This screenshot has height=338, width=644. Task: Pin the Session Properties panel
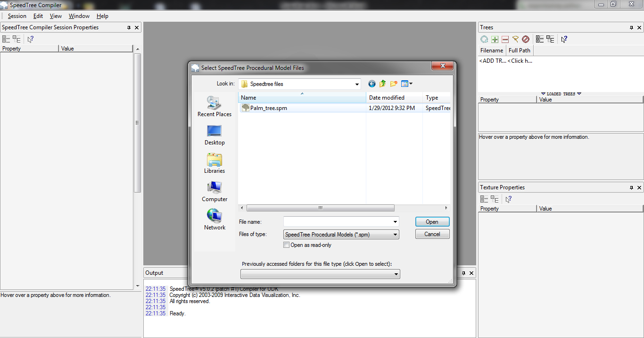pyautogui.click(x=129, y=28)
